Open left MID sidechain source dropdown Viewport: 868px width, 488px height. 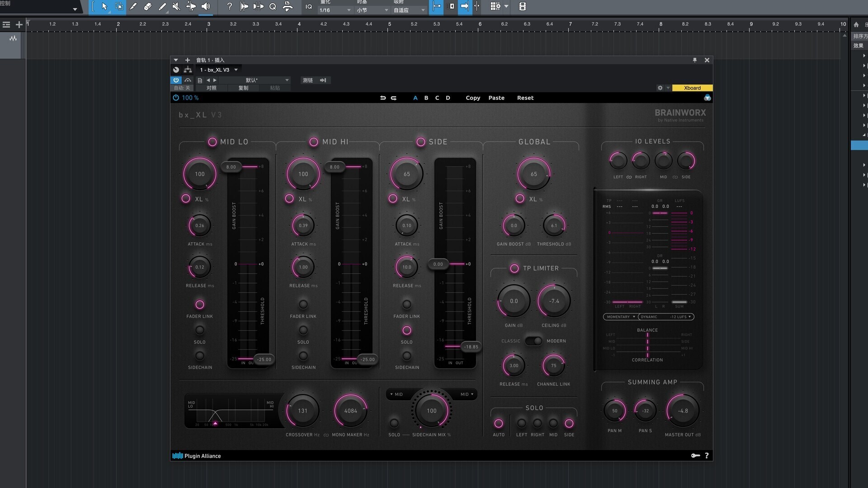(x=396, y=394)
